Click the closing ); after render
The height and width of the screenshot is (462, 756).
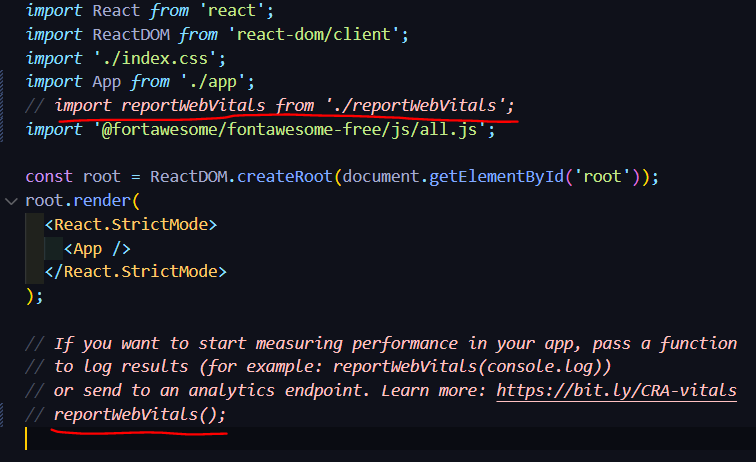tap(34, 296)
